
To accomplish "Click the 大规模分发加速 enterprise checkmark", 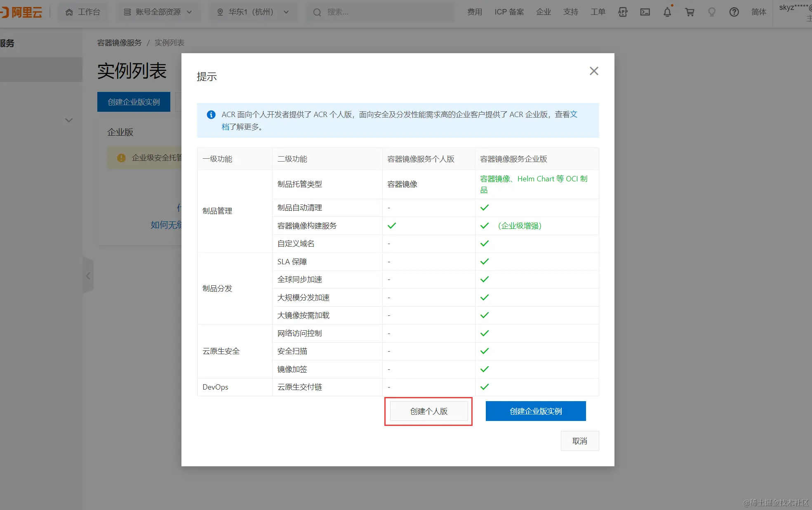I will [485, 297].
